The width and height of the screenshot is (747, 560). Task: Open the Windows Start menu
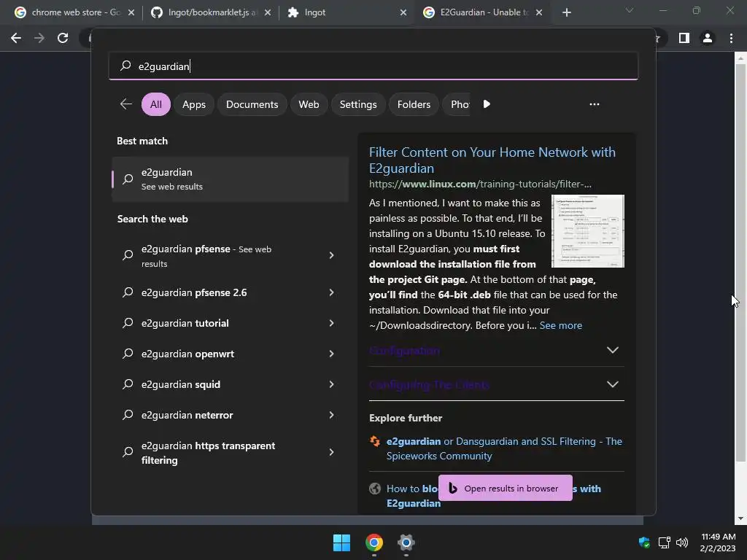[341, 542]
